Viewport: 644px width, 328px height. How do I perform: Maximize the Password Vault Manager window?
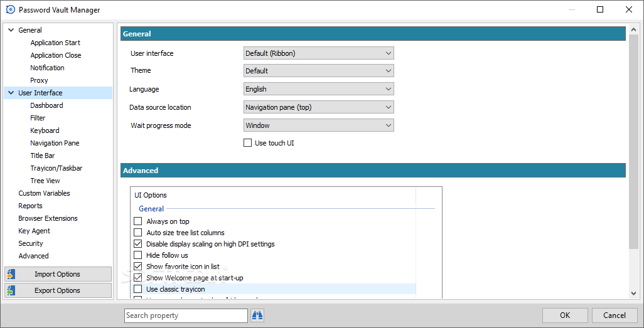pyautogui.click(x=600, y=9)
